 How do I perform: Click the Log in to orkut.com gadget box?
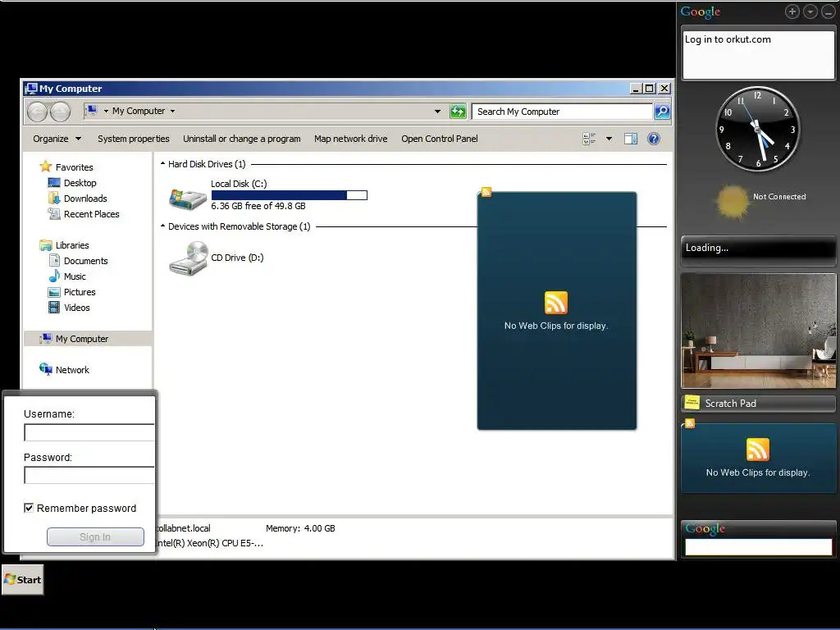point(758,55)
